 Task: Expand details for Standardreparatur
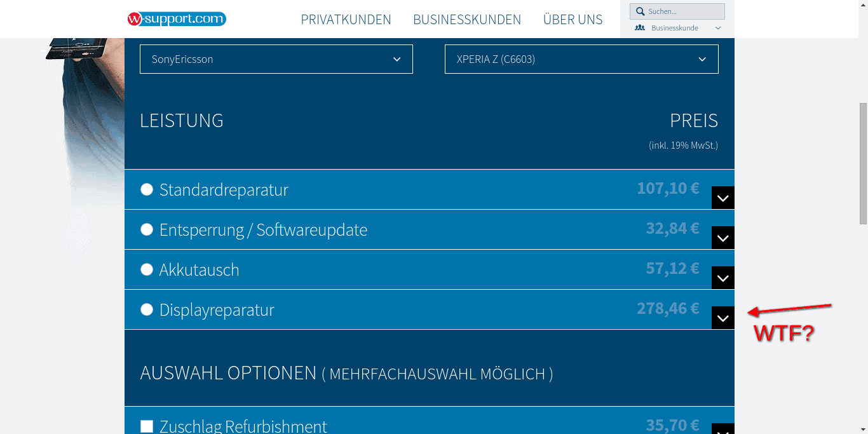click(x=723, y=198)
